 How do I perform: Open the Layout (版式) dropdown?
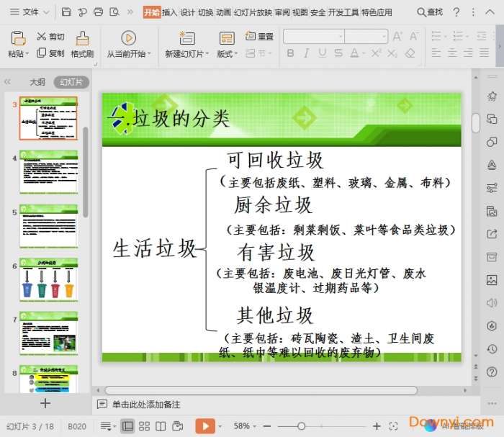[228, 54]
